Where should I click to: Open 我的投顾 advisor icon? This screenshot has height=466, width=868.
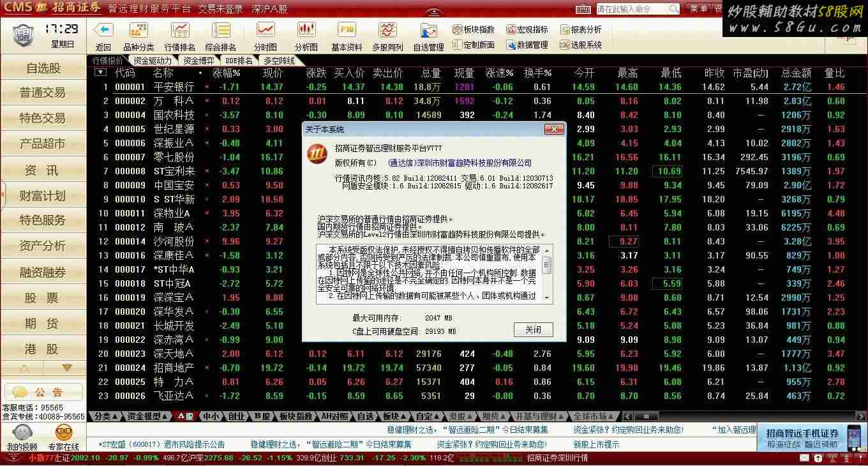(x=22, y=432)
